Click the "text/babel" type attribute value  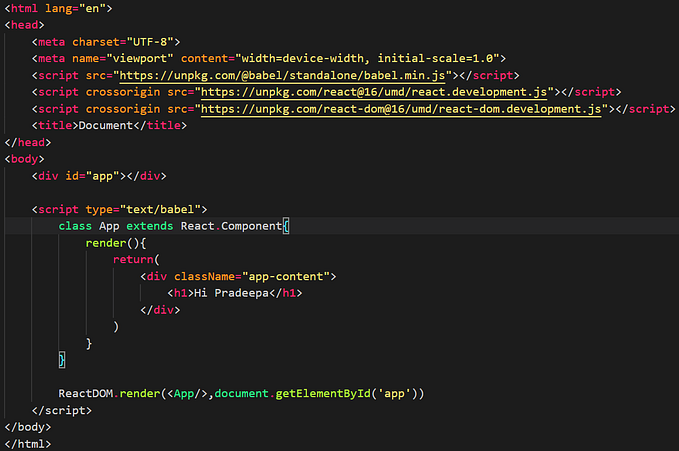point(160,210)
